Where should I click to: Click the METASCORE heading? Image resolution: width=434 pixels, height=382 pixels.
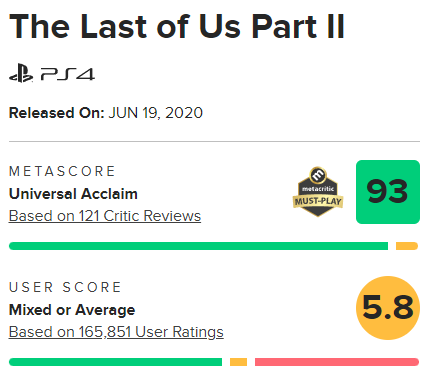click(62, 171)
